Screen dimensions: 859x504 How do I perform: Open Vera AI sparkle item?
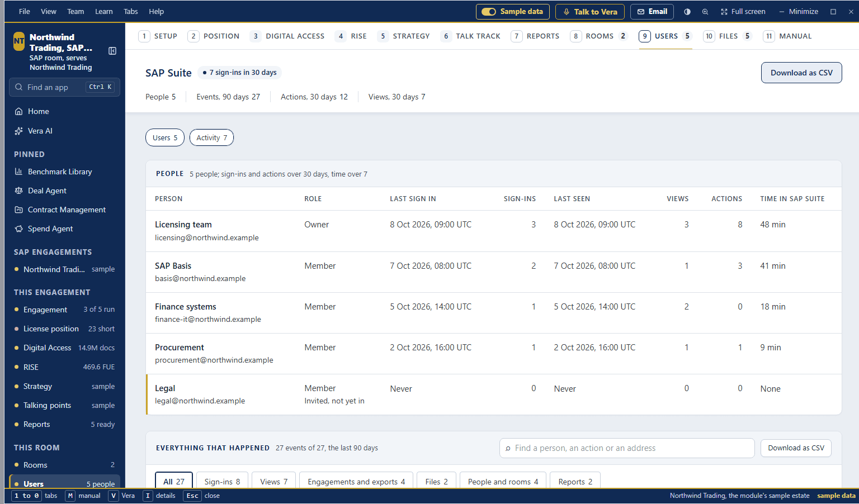(65, 131)
